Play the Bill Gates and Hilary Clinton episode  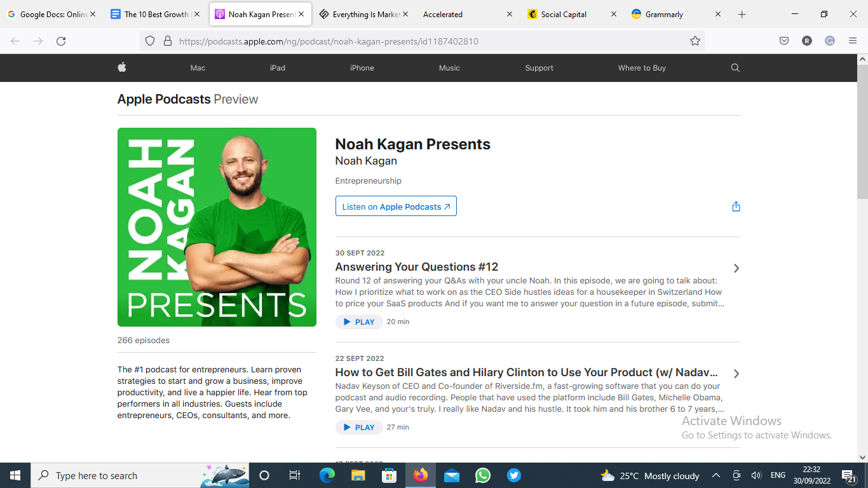tap(359, 427)
